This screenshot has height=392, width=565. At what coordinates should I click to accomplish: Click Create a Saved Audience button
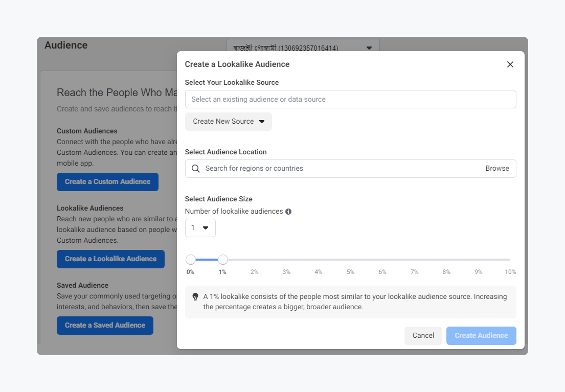105,326
